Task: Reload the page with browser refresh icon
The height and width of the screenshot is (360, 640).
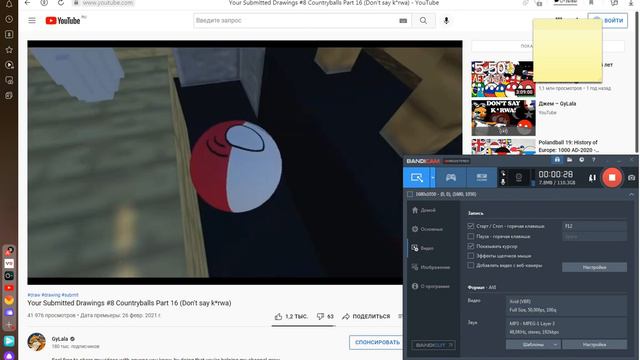Action: coord(60,3)
